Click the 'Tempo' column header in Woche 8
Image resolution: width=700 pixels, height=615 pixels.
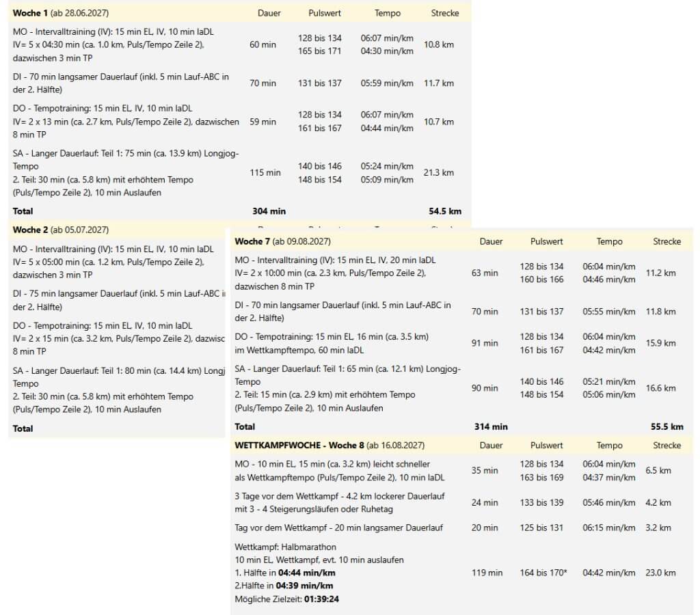609,446
